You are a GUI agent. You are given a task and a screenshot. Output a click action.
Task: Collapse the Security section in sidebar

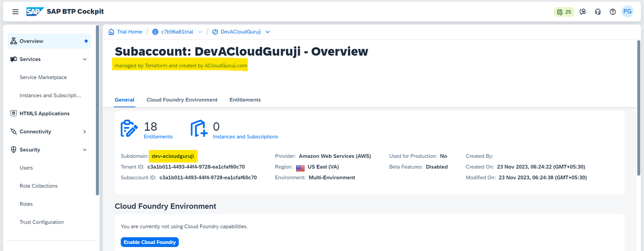85,150
